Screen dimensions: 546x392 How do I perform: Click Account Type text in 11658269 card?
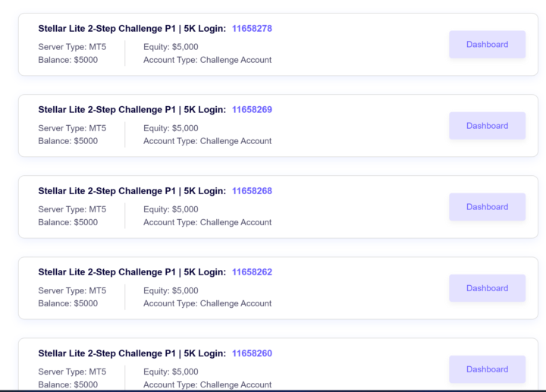point(207,141)
